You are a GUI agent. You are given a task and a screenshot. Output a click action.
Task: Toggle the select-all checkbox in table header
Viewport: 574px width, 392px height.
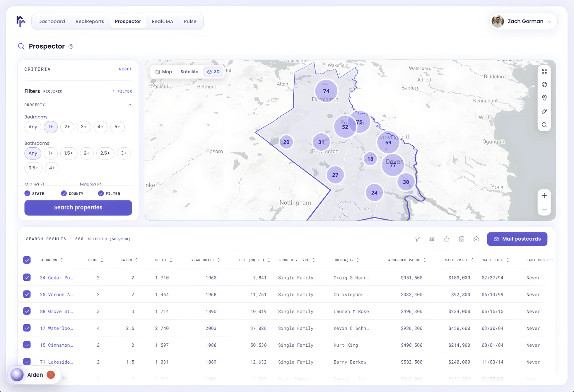[x=27, y=260]
